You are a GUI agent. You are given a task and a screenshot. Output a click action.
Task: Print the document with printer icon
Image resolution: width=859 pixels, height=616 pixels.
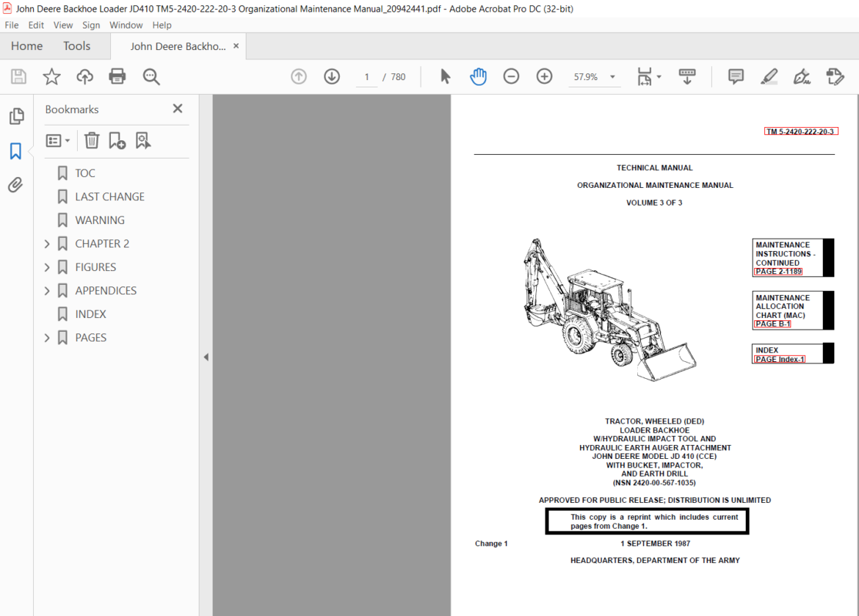117,77
